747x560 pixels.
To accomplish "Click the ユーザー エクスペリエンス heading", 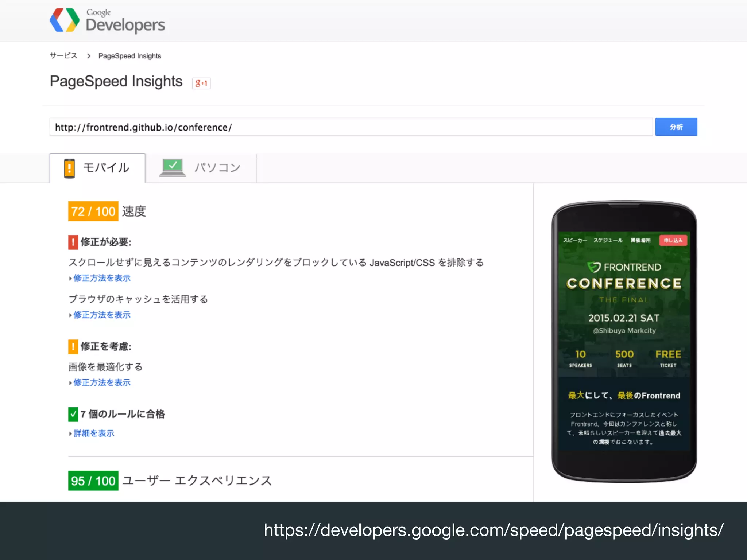I will (197, 481).
